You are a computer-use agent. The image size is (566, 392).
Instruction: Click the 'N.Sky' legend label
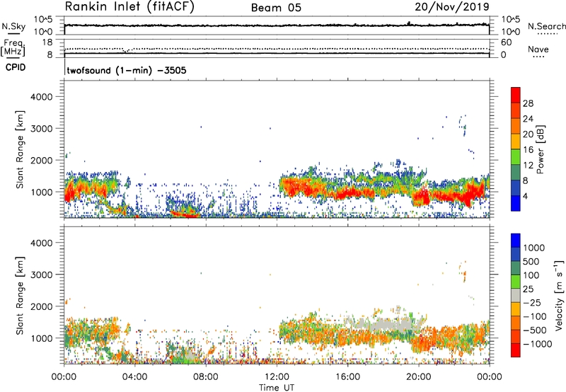[x=13, y=27]
